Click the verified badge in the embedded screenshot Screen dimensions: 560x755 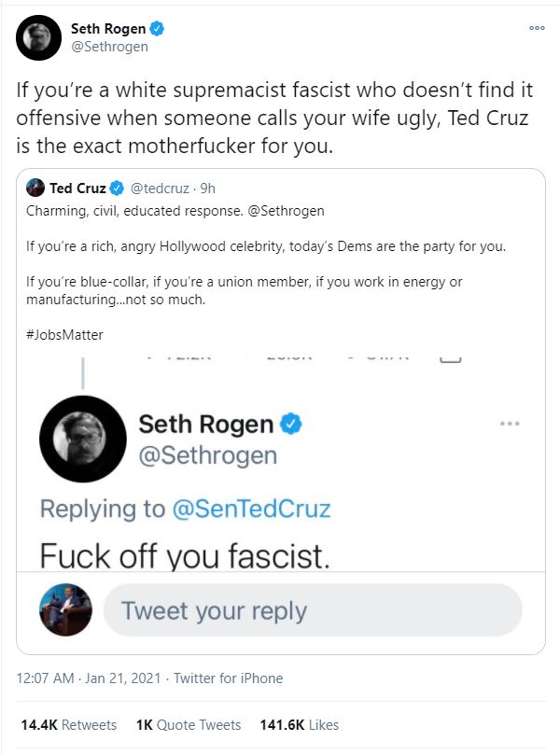click(293, 425)
